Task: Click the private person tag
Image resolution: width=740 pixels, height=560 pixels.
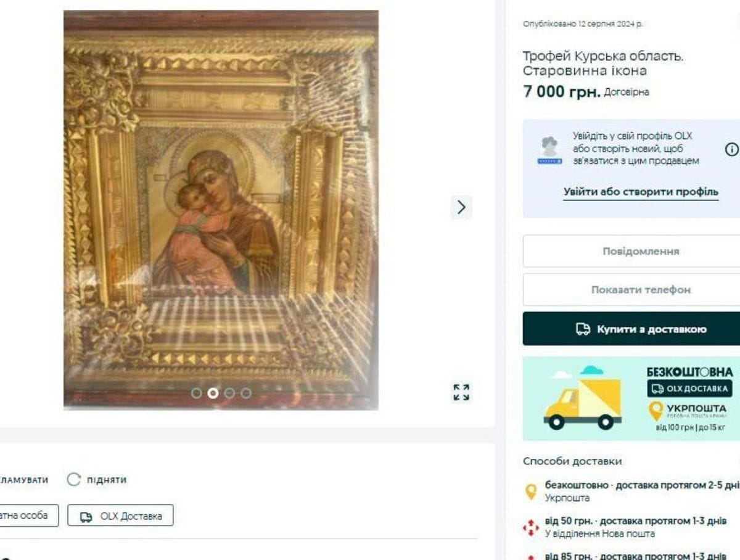Action: click(29, 516)
